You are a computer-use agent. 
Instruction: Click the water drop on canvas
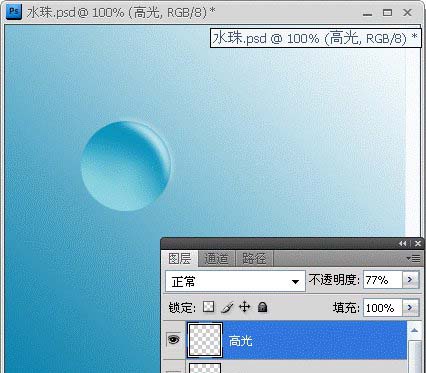pos(126,166)
